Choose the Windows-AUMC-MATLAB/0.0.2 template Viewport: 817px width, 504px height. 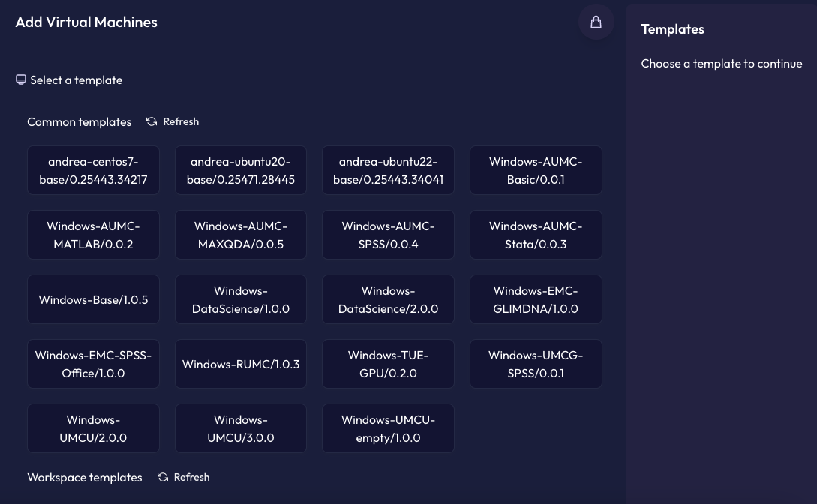[93, 235]
